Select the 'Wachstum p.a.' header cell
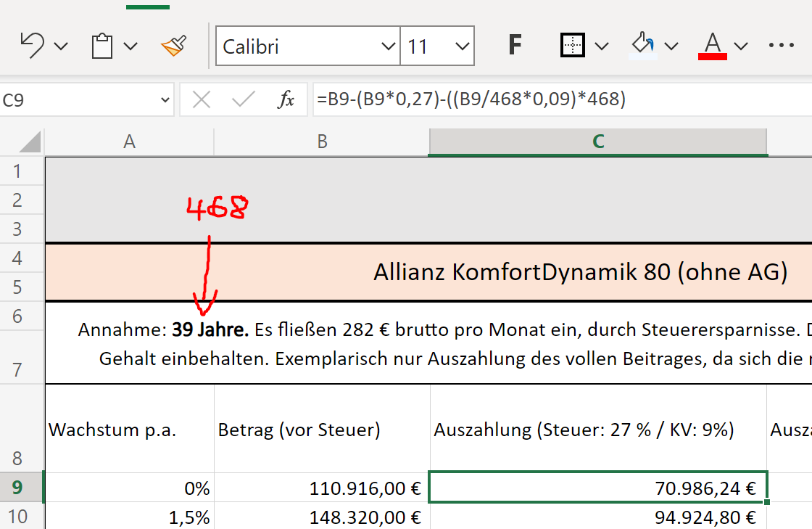This screenshot has width=812, height=529. tap(130, 428)
